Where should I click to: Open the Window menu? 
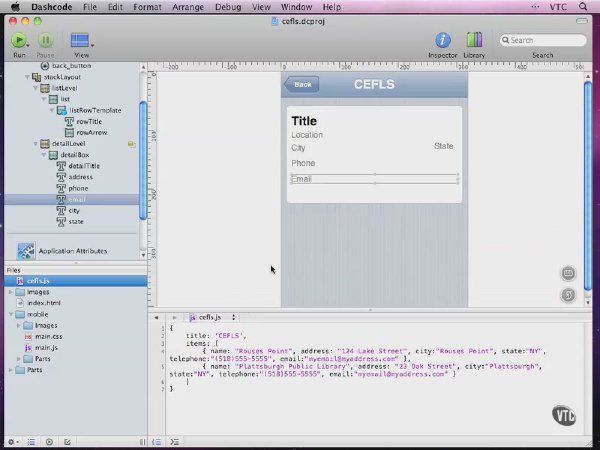point(296,7)
